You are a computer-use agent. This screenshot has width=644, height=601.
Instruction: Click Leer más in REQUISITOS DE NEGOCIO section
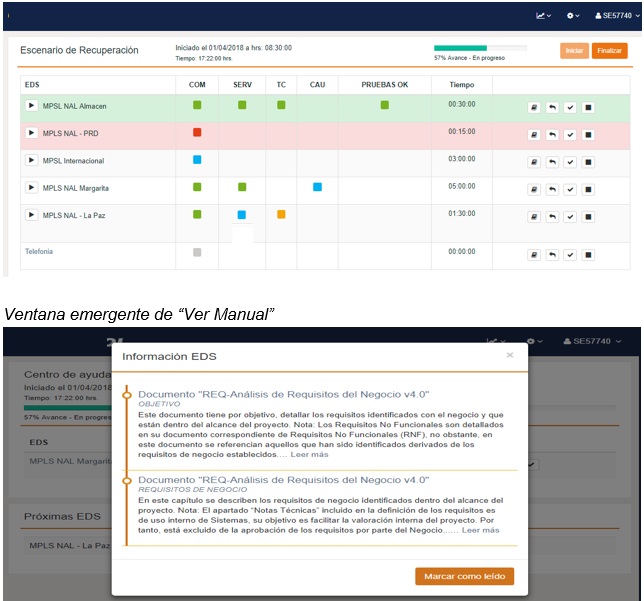[x=480, y=530]
